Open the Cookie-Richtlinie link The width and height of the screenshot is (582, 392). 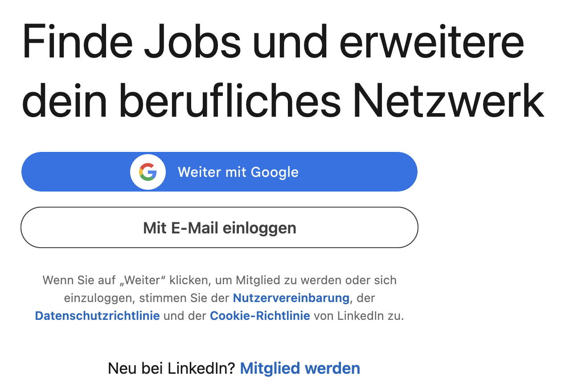point(260,316)
